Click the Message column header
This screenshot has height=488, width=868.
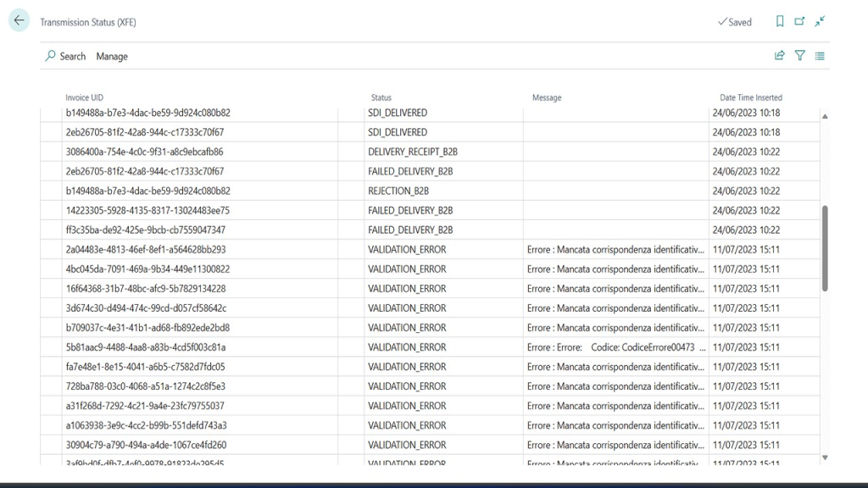coord(547,97)
